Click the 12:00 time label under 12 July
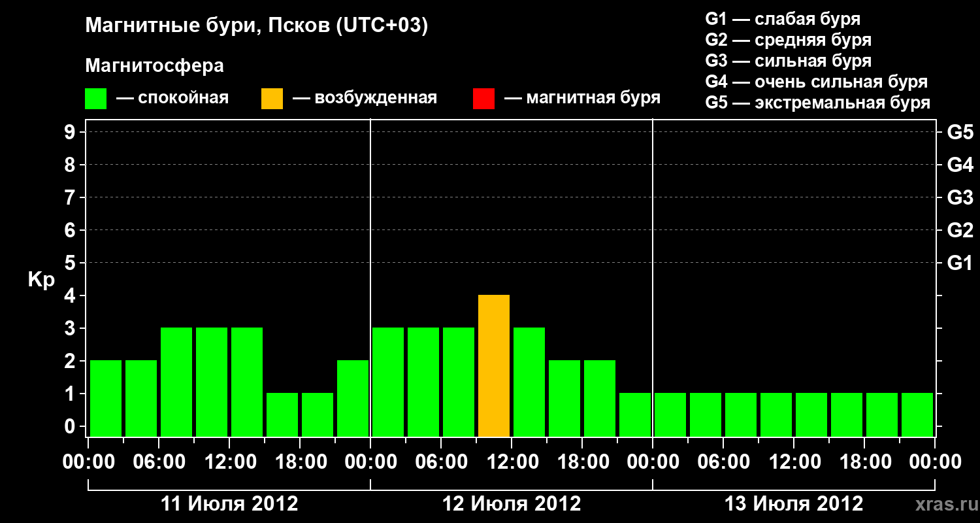Viewport: 980px width, 523px height. (512, 462)
